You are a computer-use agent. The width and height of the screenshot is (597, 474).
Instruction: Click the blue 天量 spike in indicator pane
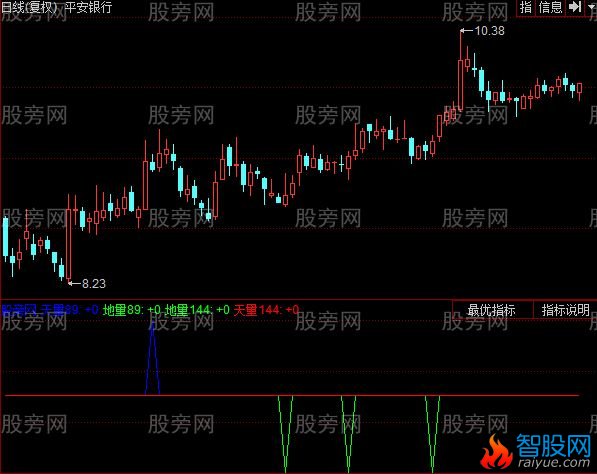[x=152, y=358]
